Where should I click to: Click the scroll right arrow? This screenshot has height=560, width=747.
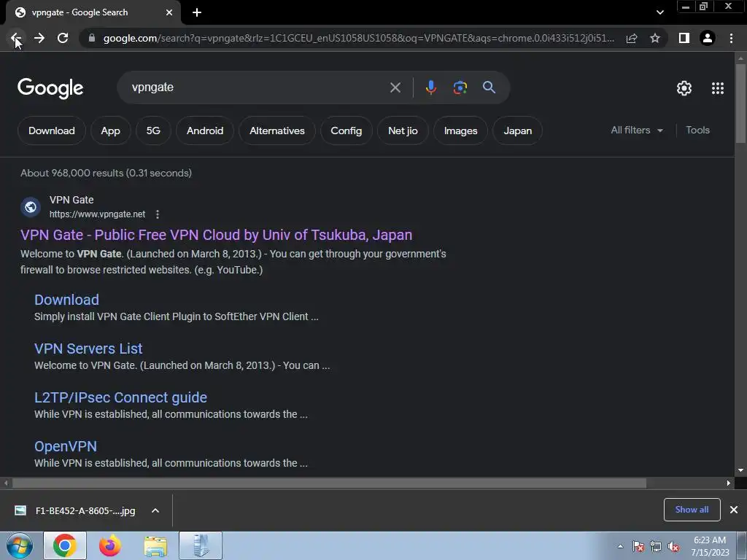pyautogui.click(x=729, y=483)
